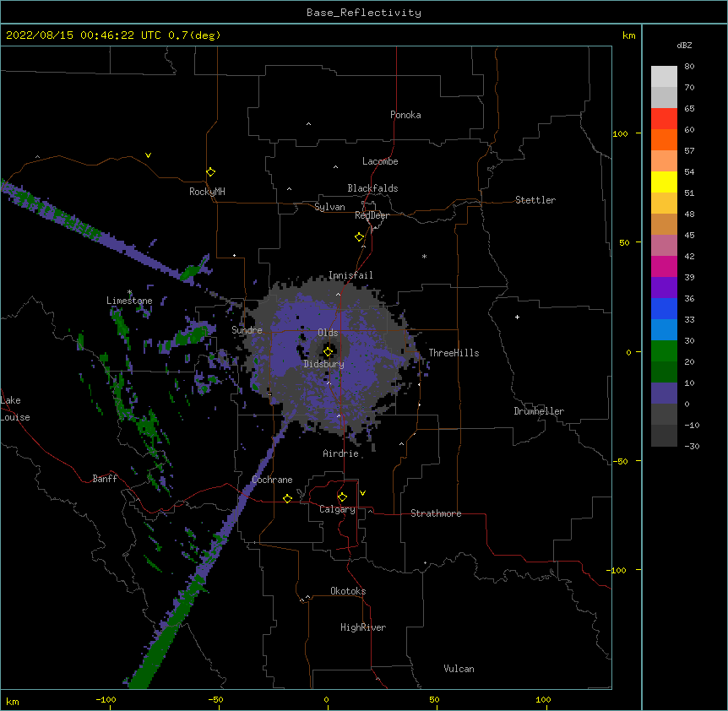728x711 pixels.
Task: Click the RockyMH label
Action: point(207,192)
